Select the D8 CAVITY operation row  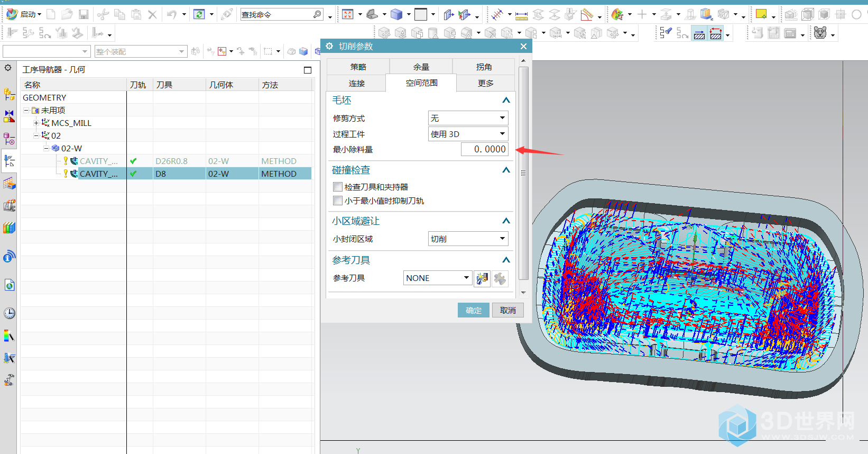[166, 174]
